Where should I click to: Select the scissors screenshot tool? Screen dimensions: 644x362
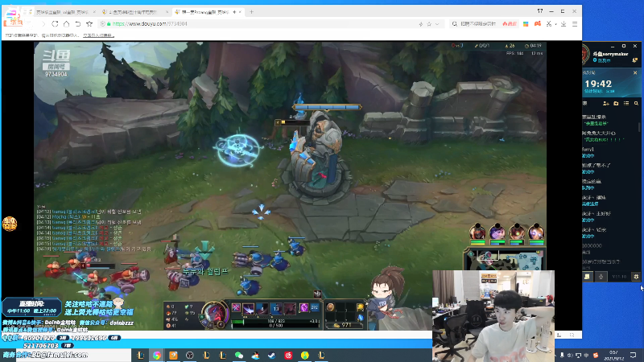(549, 24)
